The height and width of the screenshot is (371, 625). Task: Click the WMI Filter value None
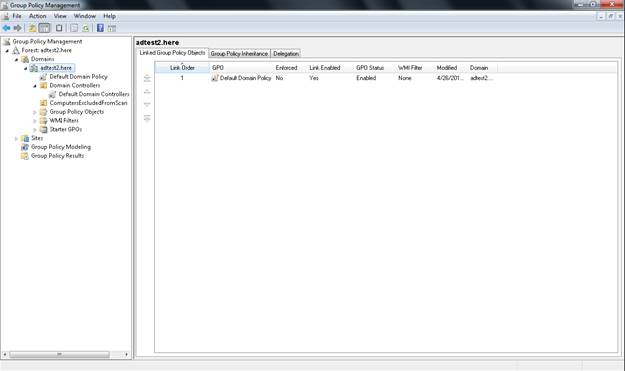405,78
